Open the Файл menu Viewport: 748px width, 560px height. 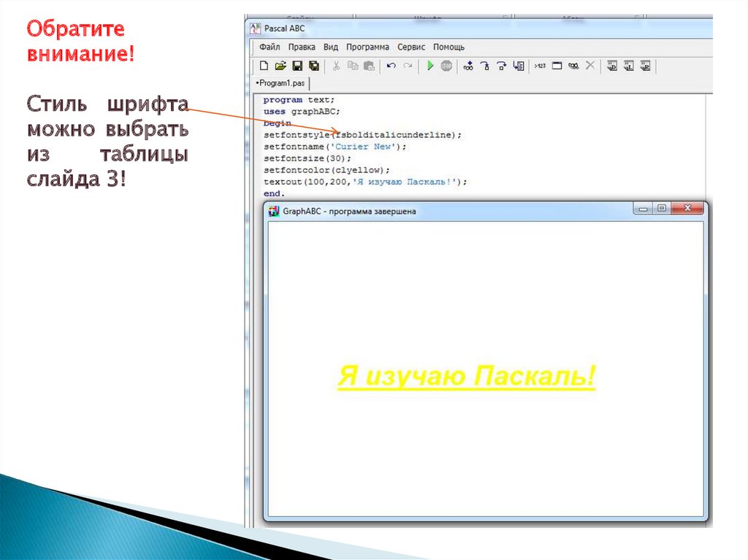(270, 47)
